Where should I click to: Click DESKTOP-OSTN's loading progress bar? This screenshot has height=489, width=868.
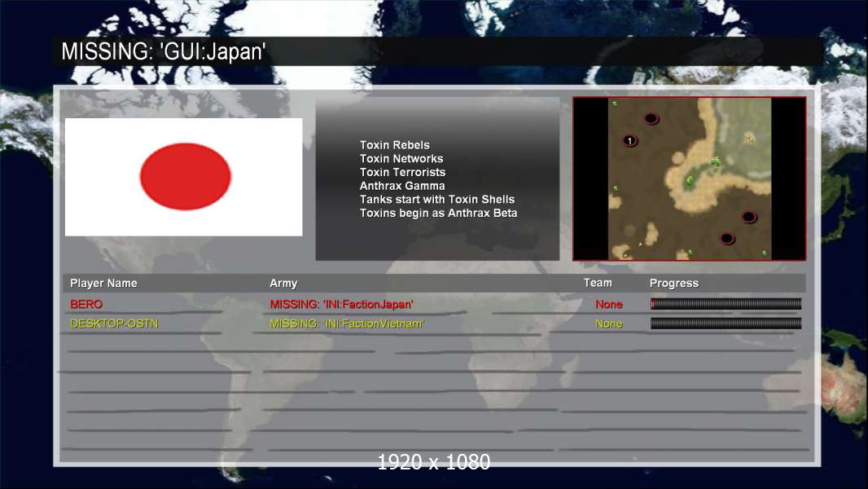click(x=726, y=324)
